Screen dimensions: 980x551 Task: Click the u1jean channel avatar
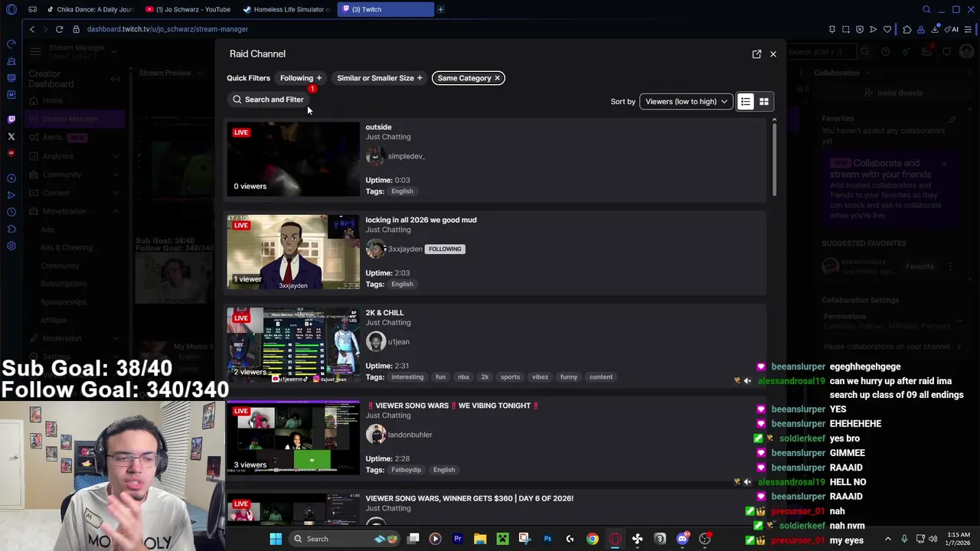pyautogui.click(x=375, y=341)
